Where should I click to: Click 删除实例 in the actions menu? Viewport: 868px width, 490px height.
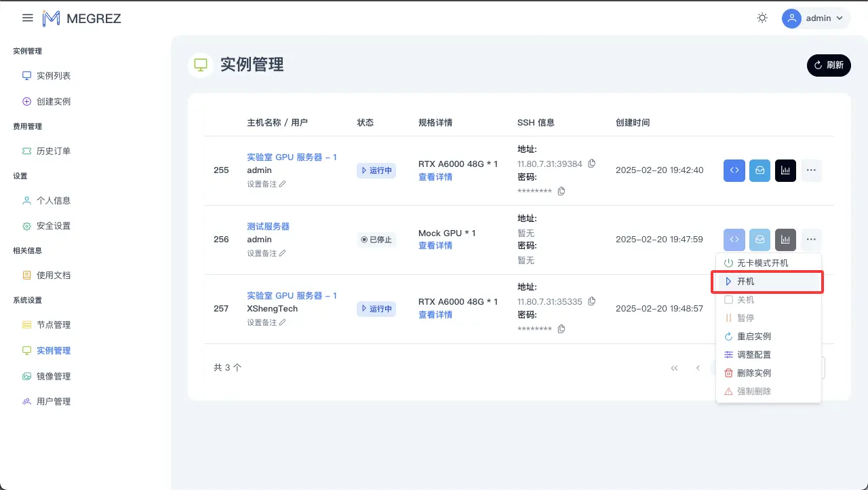(x=753, y=373)
